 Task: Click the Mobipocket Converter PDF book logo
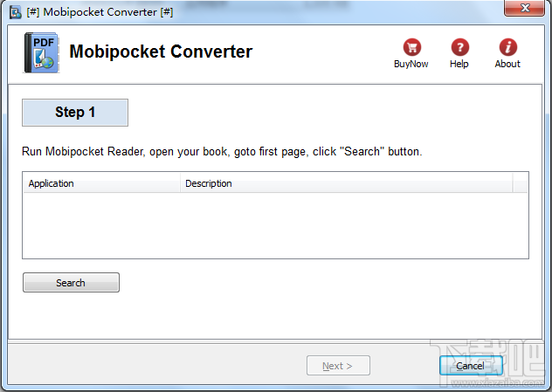[42, 52]
